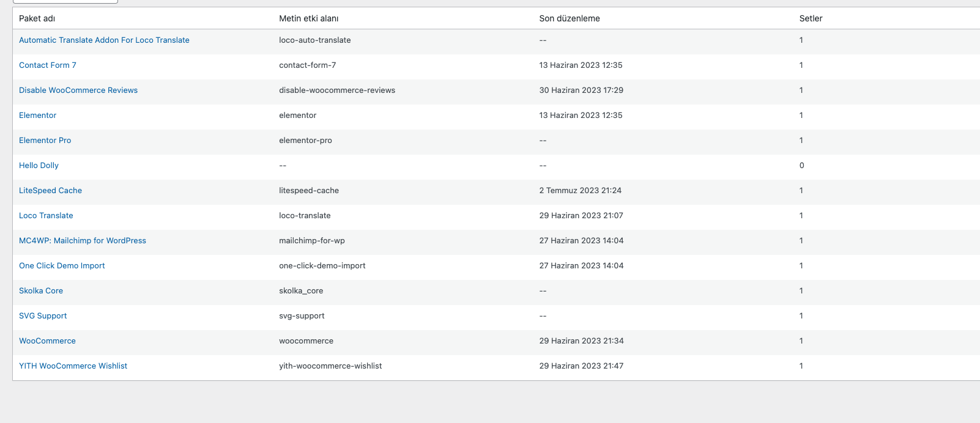The height and width of the screenshot is (423, 980).
Task: Click the skolka_core text domain cell
Action: (x=301, y=291)
